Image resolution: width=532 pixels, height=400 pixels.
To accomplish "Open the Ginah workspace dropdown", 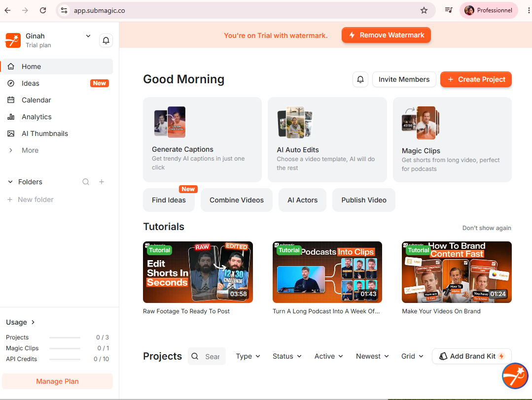I will pos(88,36).
